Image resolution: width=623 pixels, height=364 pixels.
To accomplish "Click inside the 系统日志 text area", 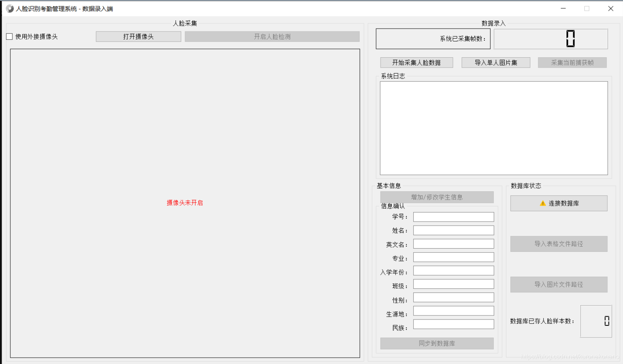I will (x=494, y=128).
